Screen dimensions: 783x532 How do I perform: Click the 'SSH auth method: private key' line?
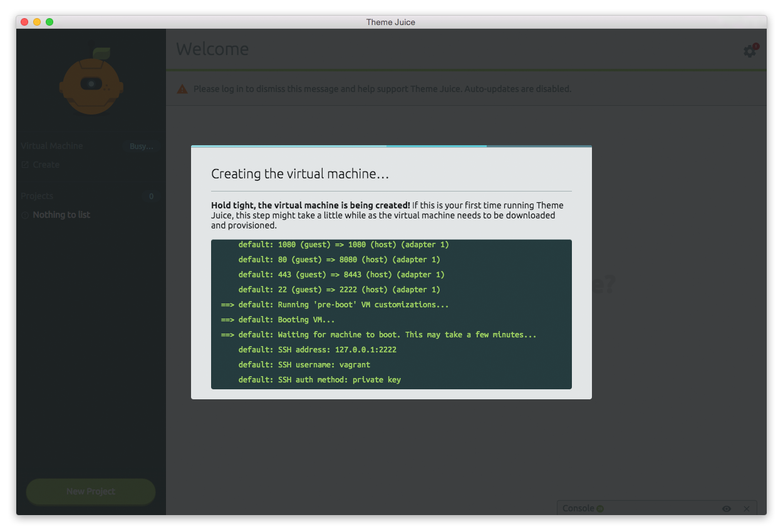point(319,380)
